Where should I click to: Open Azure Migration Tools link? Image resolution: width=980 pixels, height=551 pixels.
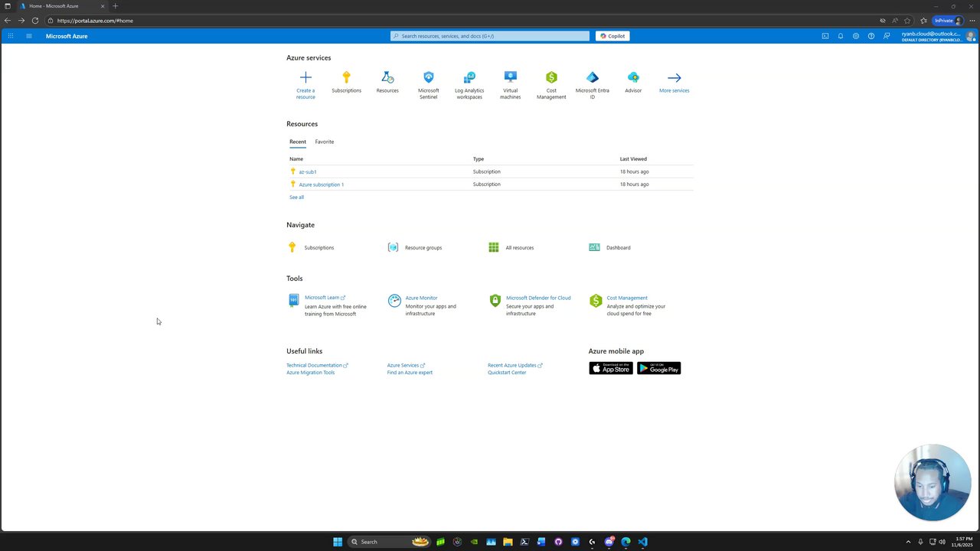[x=311, y=373]
